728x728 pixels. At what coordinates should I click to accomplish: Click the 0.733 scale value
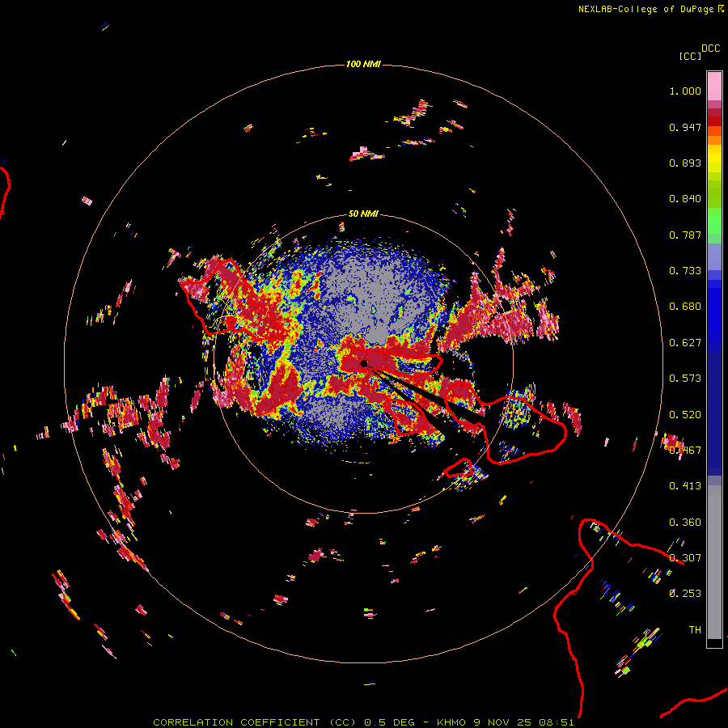685,271
